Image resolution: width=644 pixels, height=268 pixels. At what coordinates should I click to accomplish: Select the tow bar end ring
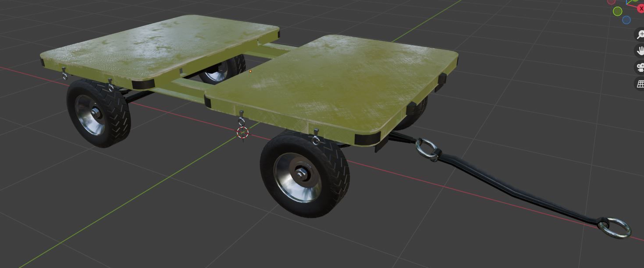(615, 228)
